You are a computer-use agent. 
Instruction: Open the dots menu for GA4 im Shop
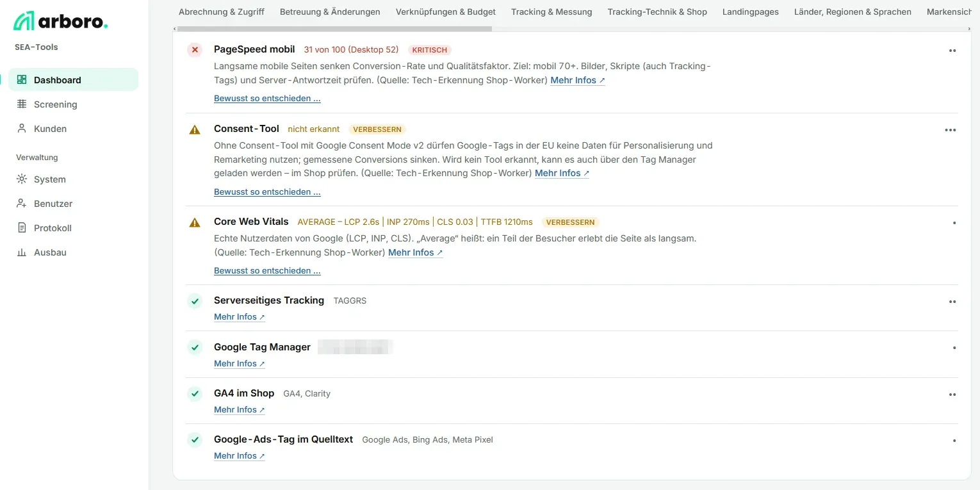[952, 395]
